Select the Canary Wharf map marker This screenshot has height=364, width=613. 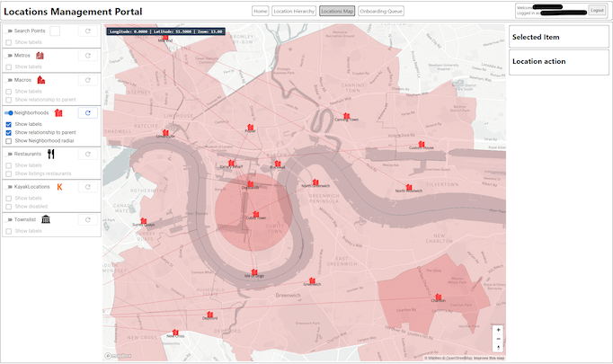(231, 163)
